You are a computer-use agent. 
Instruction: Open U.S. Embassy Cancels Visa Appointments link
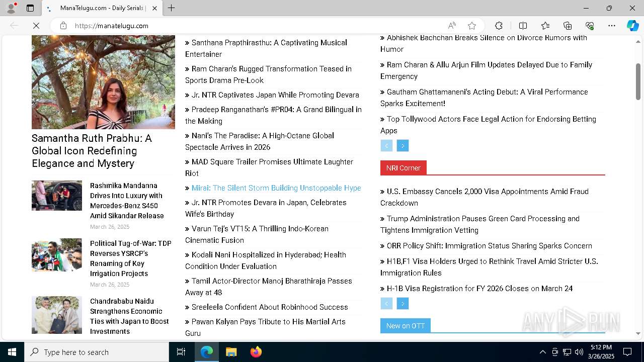coord(485,197)
